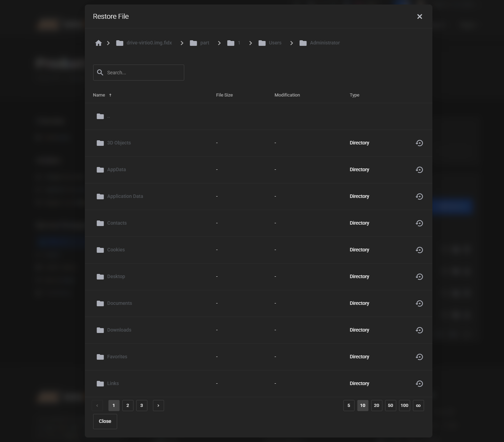
Task: Click the restore icon on the Links row
Action: [x=419, y=384]
